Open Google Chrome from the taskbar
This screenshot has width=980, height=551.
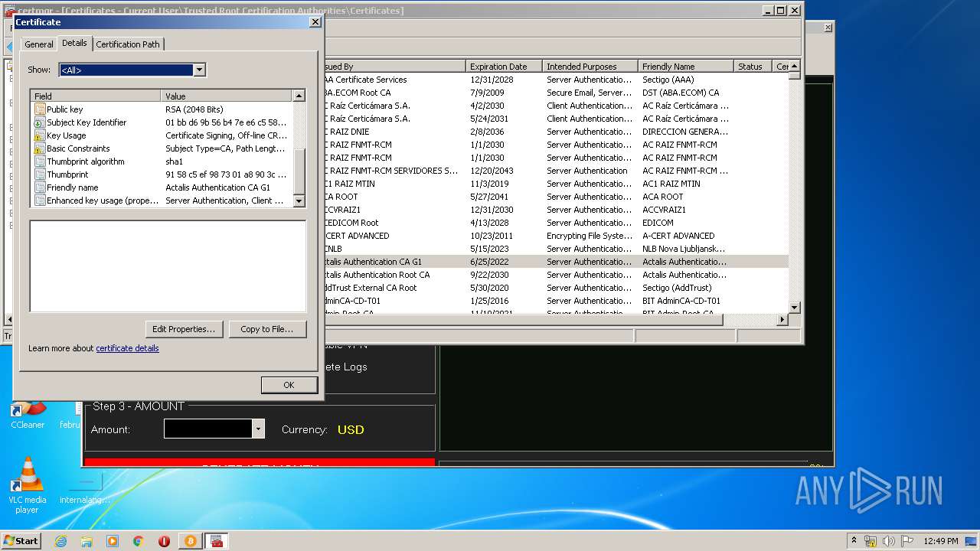pos(138,541)
